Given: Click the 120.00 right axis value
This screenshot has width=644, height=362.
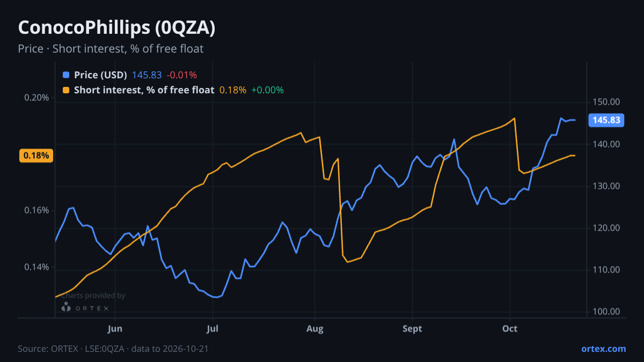Looking at the screenshot, I should (x=606, y=228).
